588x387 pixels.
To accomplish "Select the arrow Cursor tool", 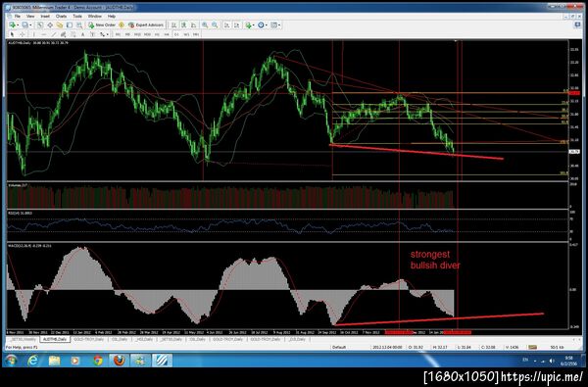I will [12, 34].
